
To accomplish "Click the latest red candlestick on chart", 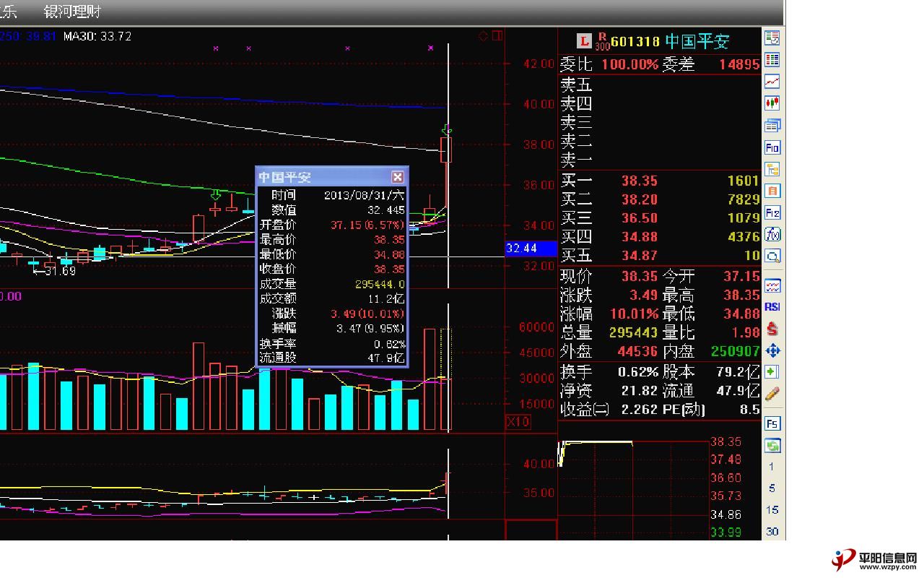I will [446, 150].
